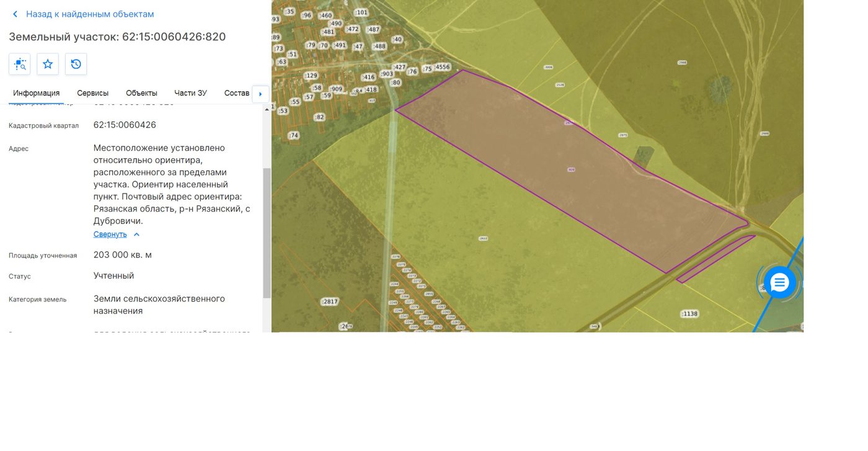Switch to the Сервисы tab
Viewport: 868px width, 451px height.
[x=93, y=93]
